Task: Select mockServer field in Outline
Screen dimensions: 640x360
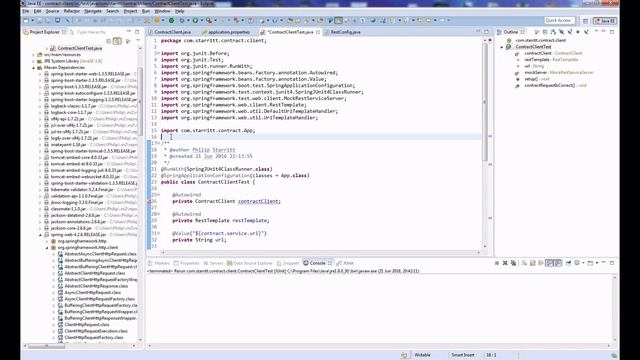Action: pyautogui.click(x=558, y=73)
